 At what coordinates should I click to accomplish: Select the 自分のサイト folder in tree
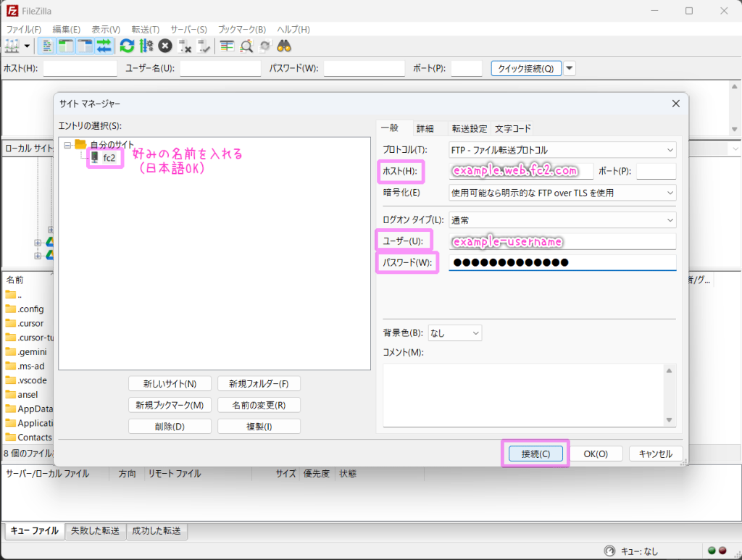[112, 145]
